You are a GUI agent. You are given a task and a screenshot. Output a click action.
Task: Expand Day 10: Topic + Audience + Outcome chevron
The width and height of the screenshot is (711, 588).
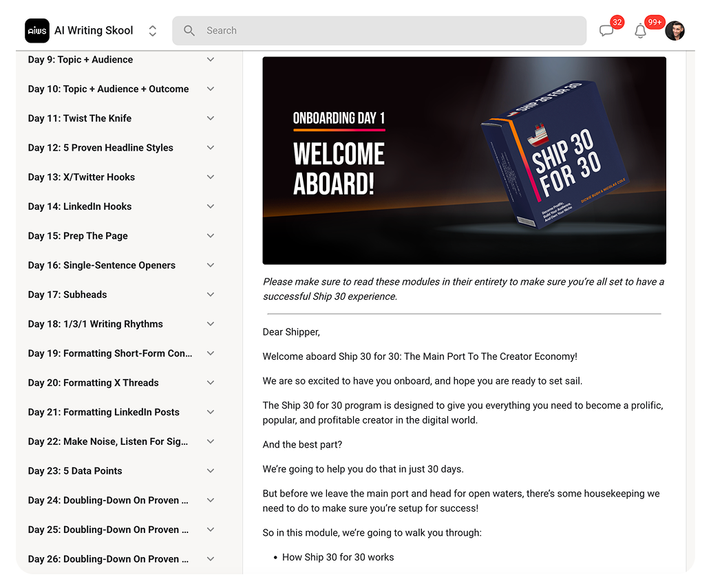(x=211, y=89)
